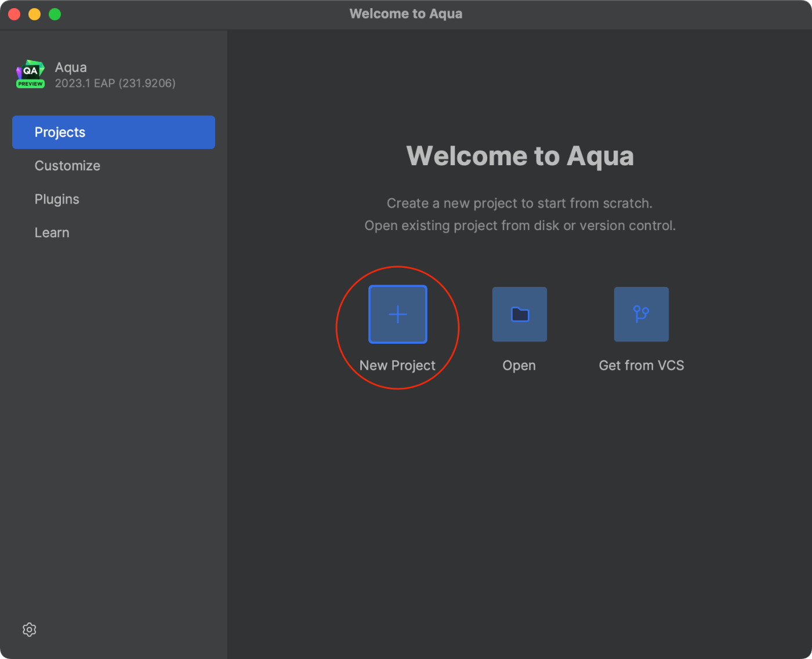Click the version text 2023.1 EAP (231.9206)
Image resolution: width=812 pixels, height=659 pixels.
click(115, 83)
